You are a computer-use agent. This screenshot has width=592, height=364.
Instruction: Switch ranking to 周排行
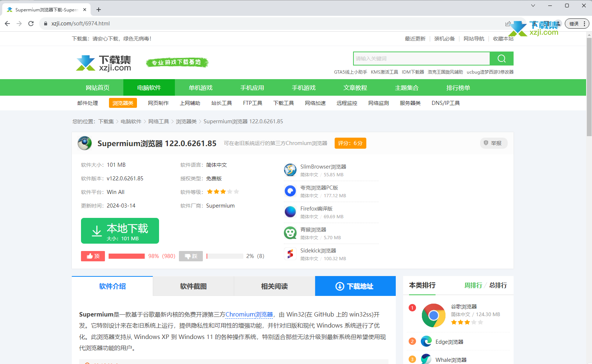coord(473,285)
